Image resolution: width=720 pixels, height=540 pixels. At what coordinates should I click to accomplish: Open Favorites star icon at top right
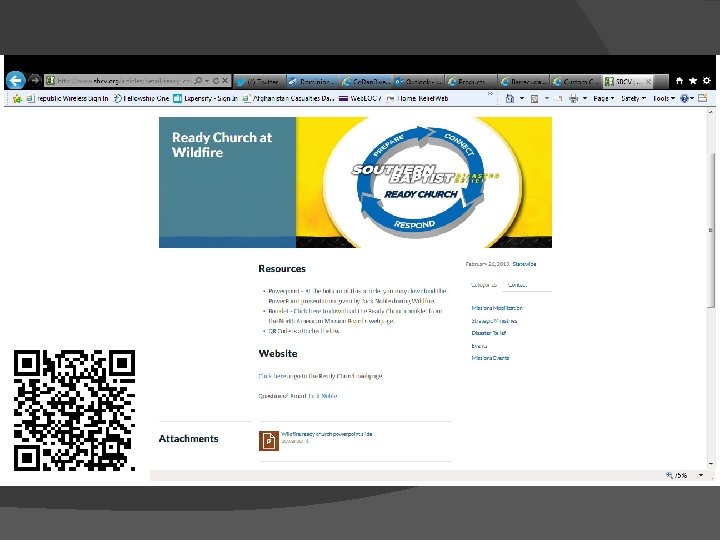693,81
